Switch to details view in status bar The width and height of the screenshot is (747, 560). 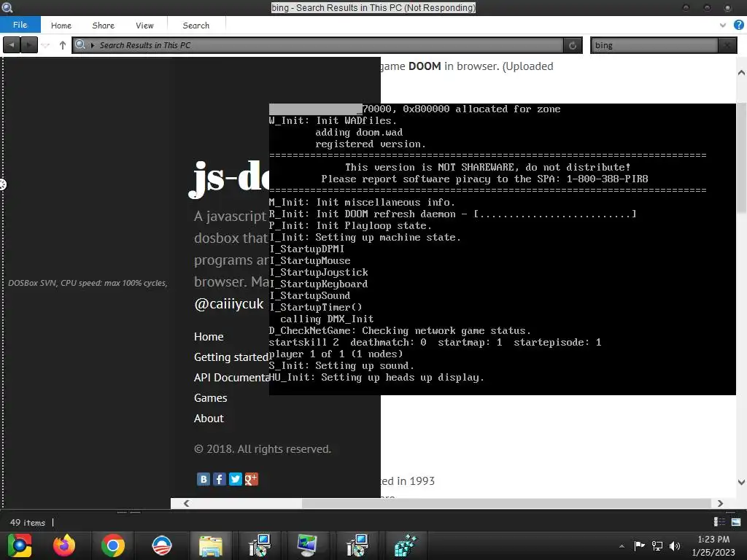pos(719,522)
